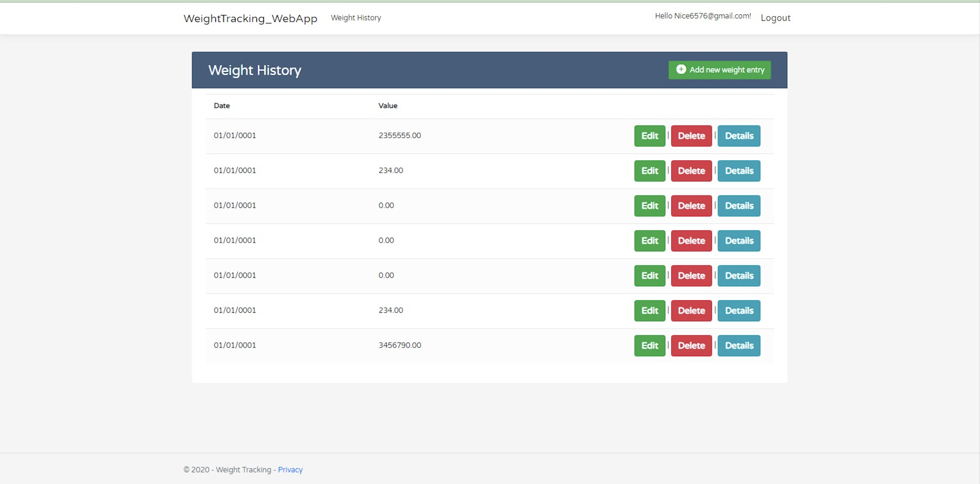Open the Add new weight entry form
The image size is (980, 484).
tap(719, 70)
